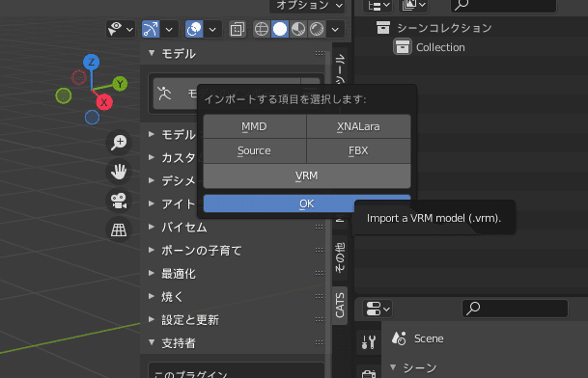Click the Y axis on the gizmo
The image size is (588, 378).
[x=120, y=84]
